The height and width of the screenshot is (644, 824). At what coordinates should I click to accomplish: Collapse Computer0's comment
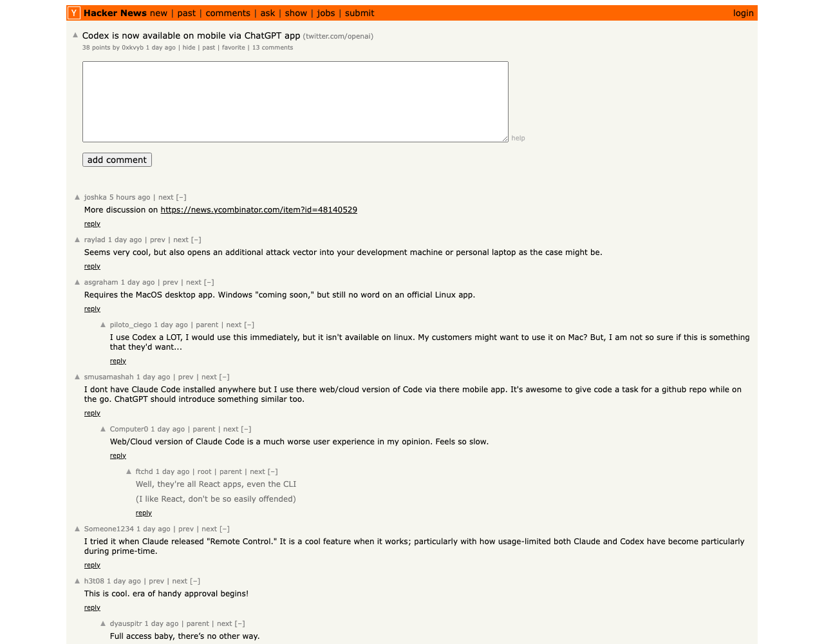(x=247, y=429)
